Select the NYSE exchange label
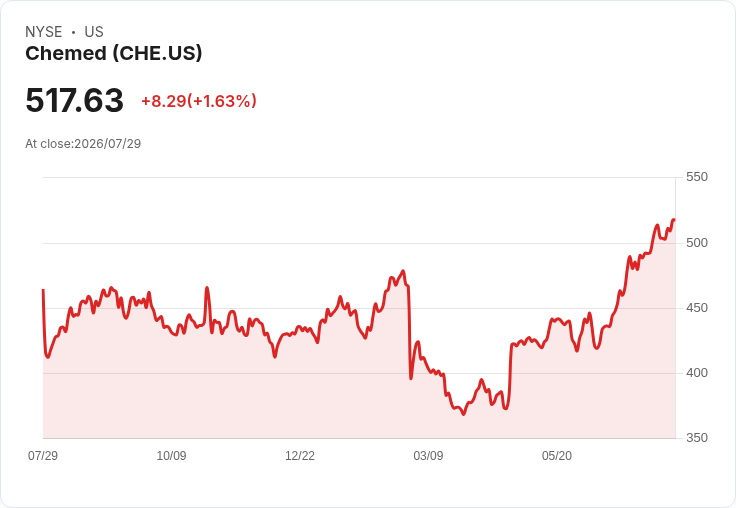This screenshot has width=736, height=508. (44, 32)
